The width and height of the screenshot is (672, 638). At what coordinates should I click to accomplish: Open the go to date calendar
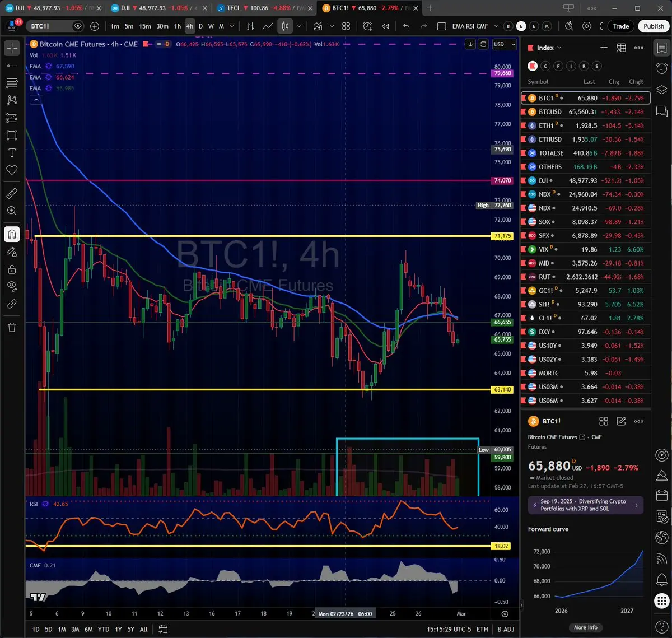pos(163,629)
